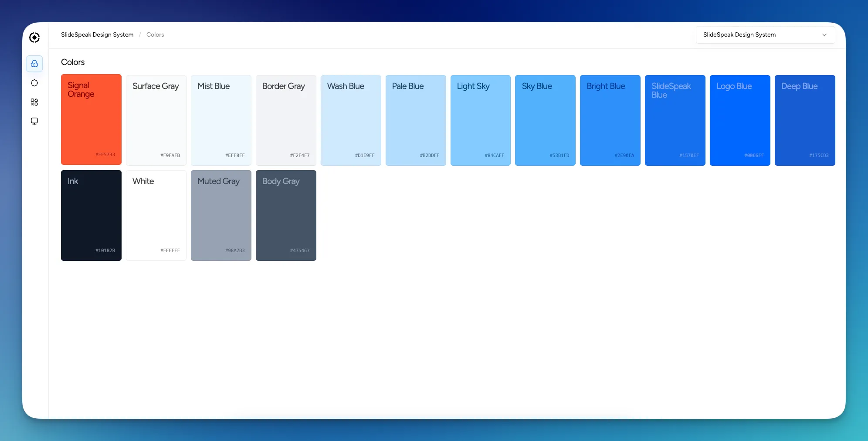Click the #FFFFFF hex code
Screen dimensions: 868x441
pos(170,250)
